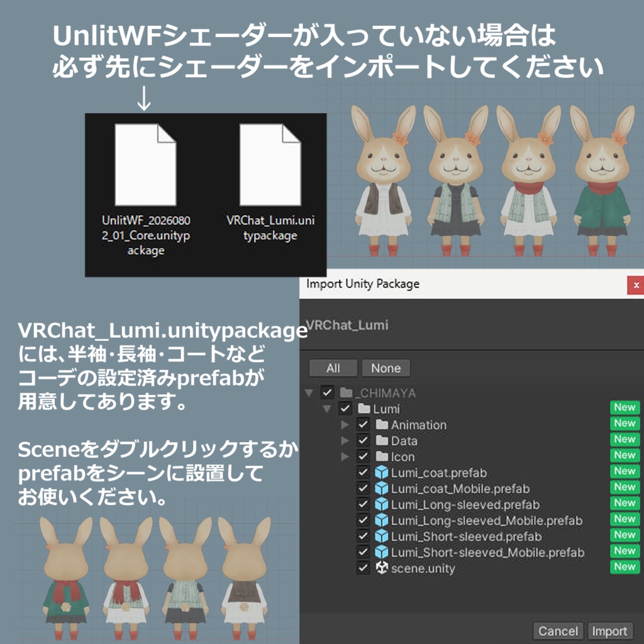Click the All selection button
644x644 pixels.
(333, 368)
